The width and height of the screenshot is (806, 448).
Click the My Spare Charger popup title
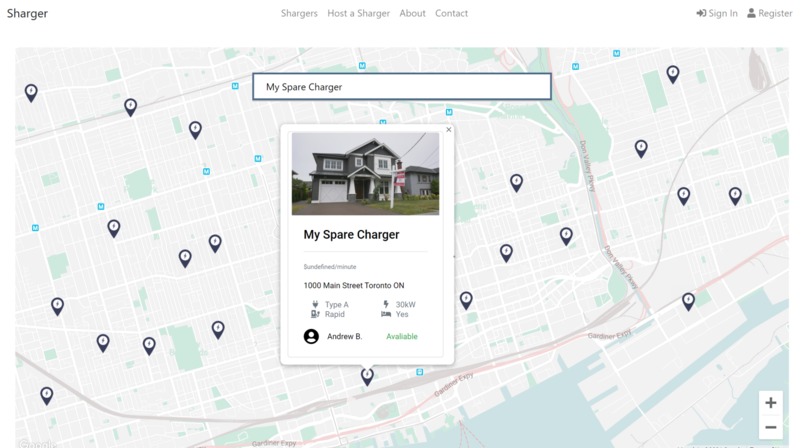coord(351,235)
